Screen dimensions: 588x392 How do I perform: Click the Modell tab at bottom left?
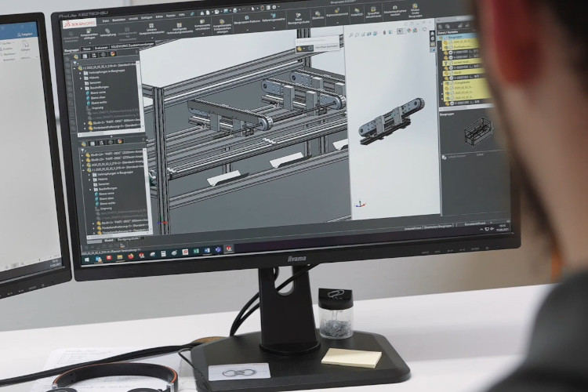click(110, 241)
